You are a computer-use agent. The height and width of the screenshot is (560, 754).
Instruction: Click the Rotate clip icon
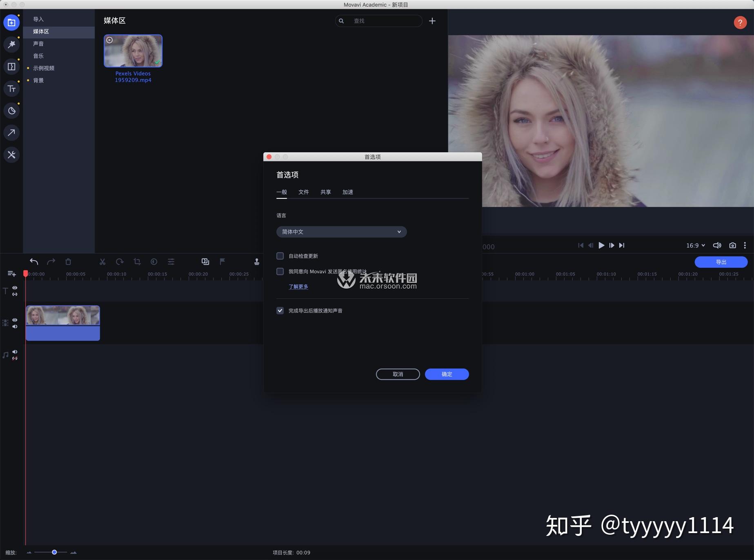pos(120,262)
